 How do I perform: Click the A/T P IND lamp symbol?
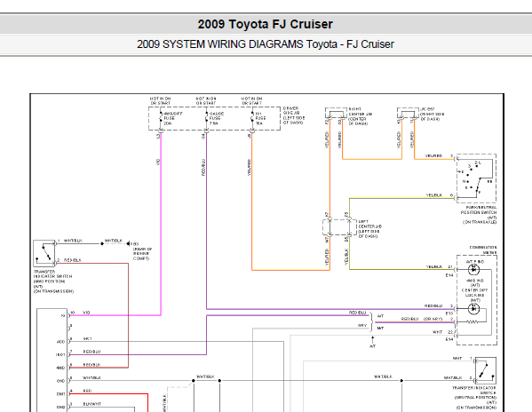pyautogui.click(x=473, y=270)
